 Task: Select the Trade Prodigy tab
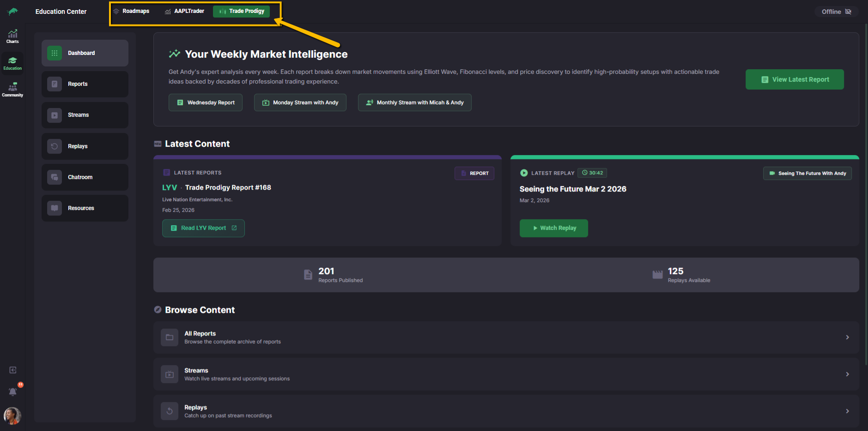[242, 11]
